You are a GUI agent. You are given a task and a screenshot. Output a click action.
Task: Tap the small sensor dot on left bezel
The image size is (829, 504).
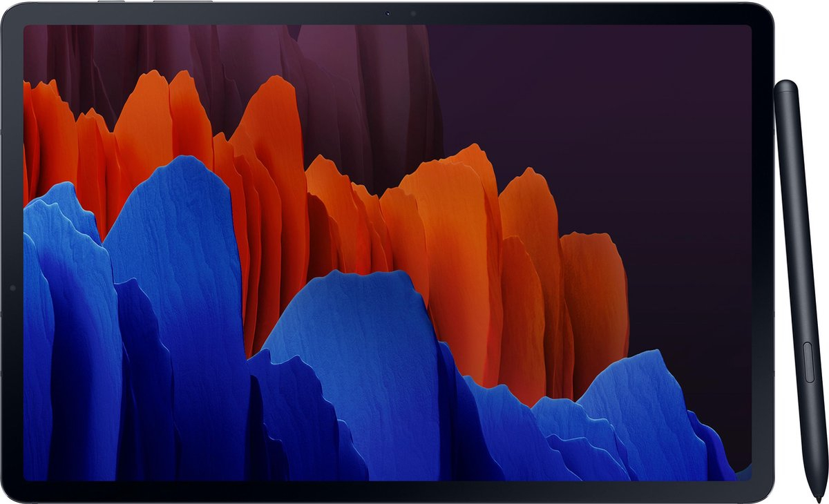click(x=12, y=287)
